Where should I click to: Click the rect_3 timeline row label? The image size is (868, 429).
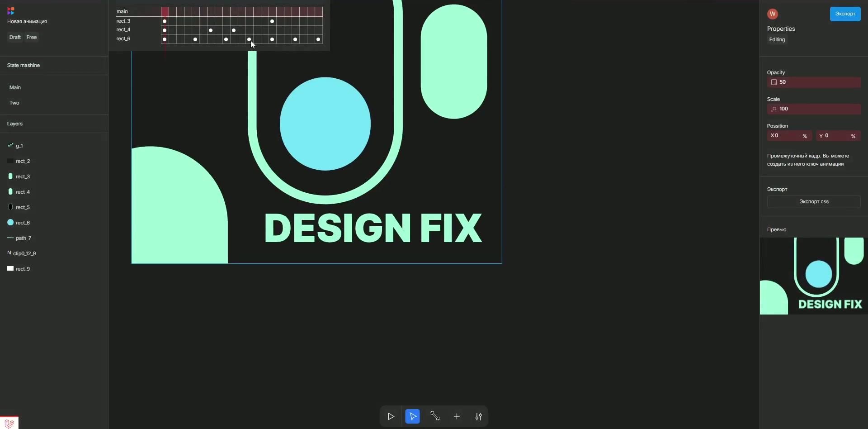123,21
